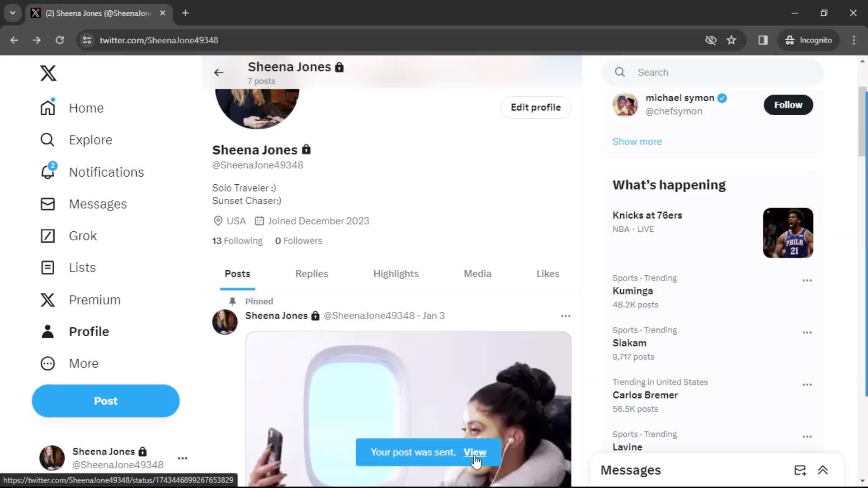Show more trending suggestions
The height and width of the screenshot is (488, 868).
pyautogui.click(x=637, y=141)
